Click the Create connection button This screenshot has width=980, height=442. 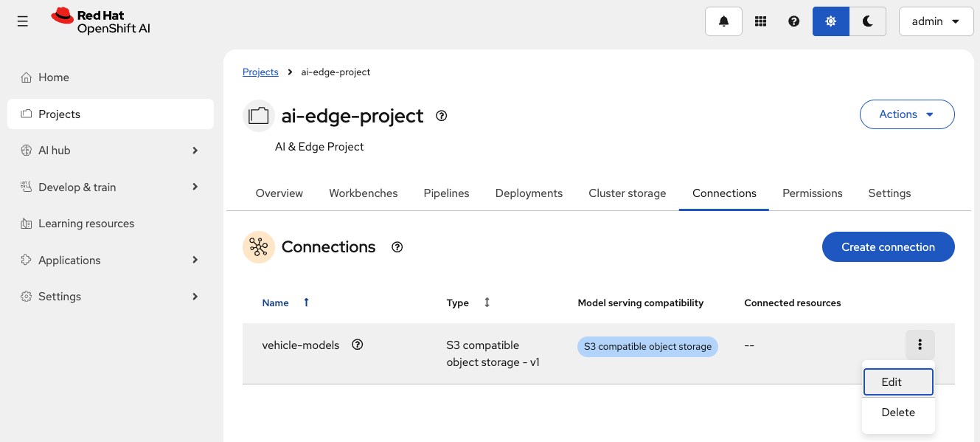(888, 247)
